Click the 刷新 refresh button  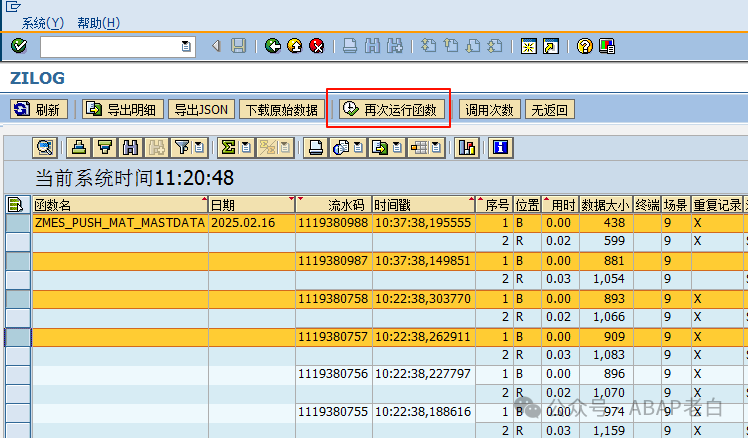coord(39,109)
